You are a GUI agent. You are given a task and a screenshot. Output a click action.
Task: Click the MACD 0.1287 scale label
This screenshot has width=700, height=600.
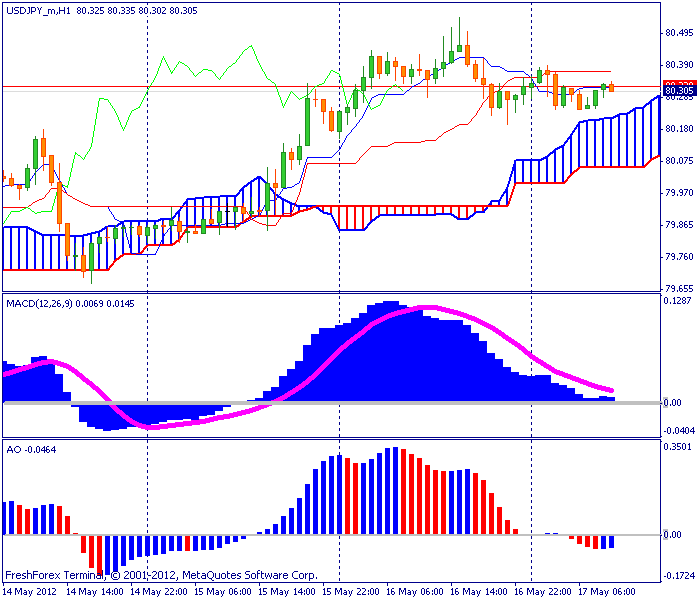tap(678, 301)
